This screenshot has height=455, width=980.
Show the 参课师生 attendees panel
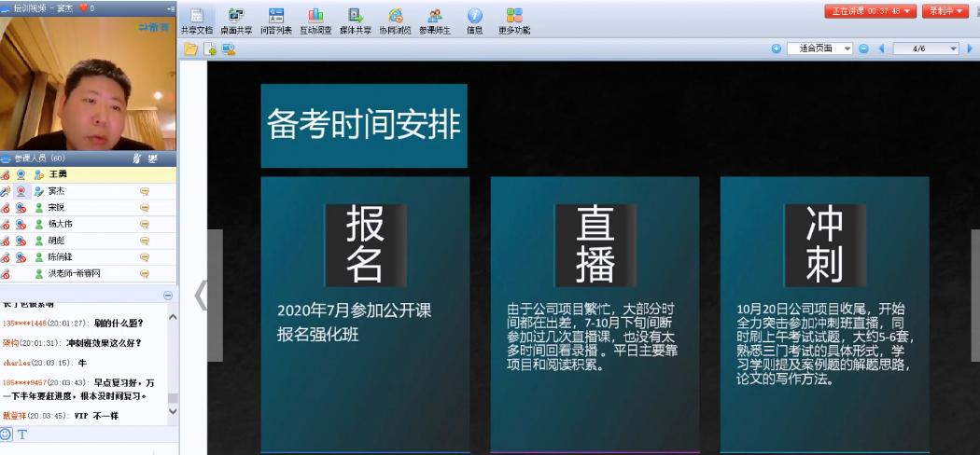tap(434, 21)
